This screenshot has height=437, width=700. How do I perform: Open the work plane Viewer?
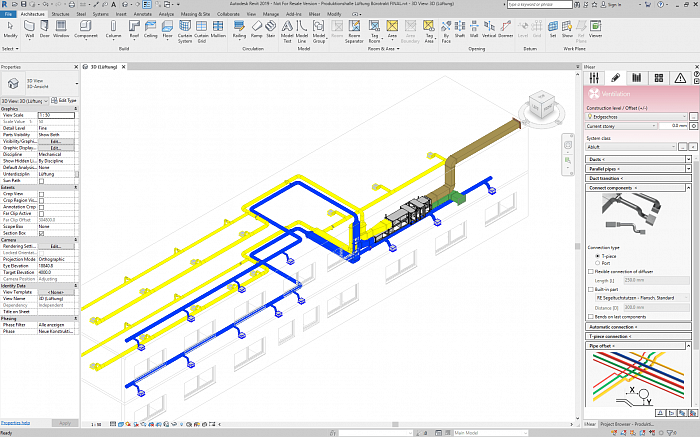(596, 29)
